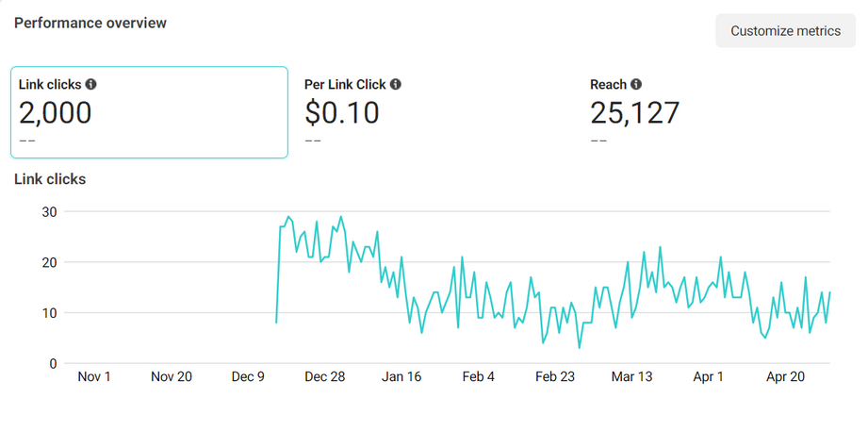Click the Nov 1 axis label
The height and width of the screenshot is (431, 868).
click(x=94, y=377)
